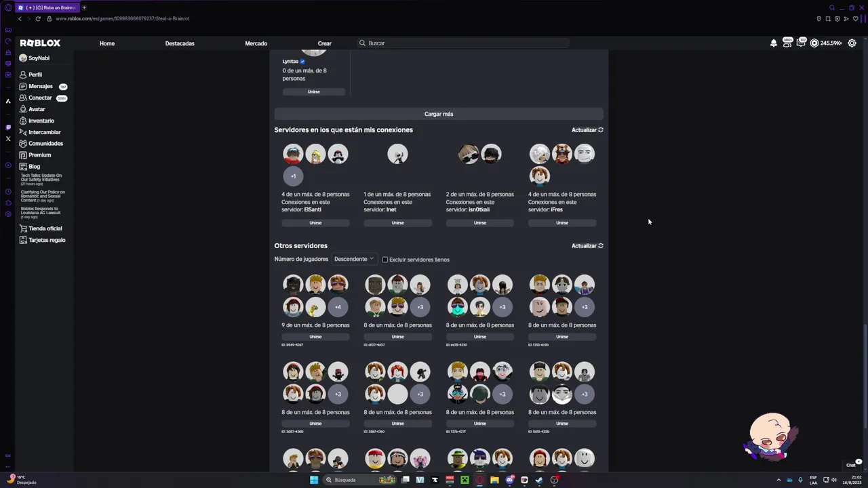Screen dimensions: 868x488
Task: Open Discord from the taskbar
Action: (x=509, y=480)
